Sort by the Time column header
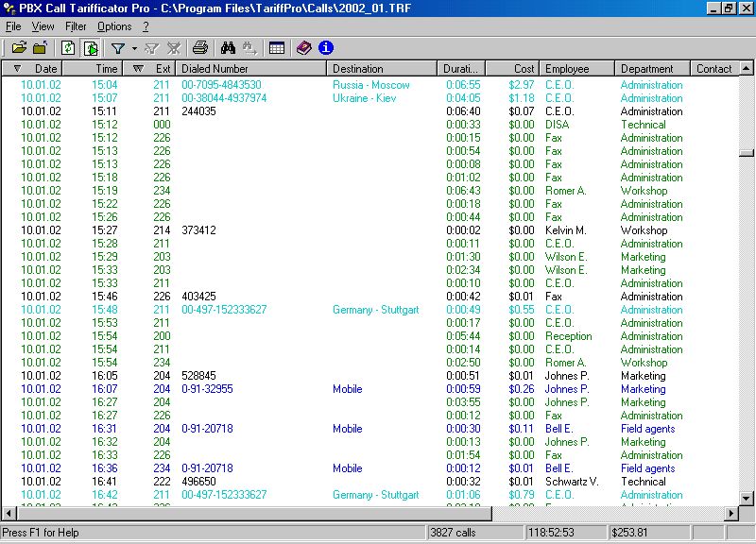The height and width of the screenshot is (544, 756). tap(93, 69)
